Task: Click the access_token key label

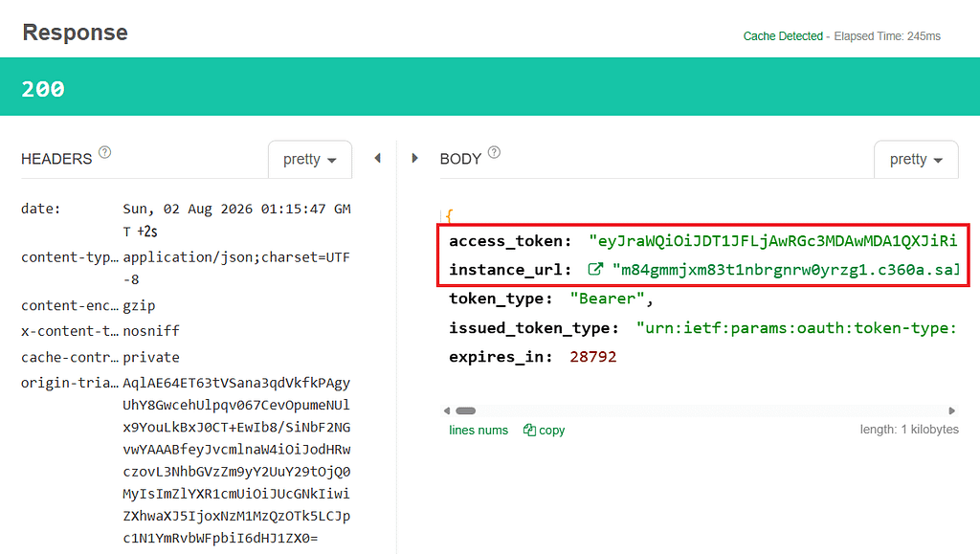Action: (x=510, y=240)
